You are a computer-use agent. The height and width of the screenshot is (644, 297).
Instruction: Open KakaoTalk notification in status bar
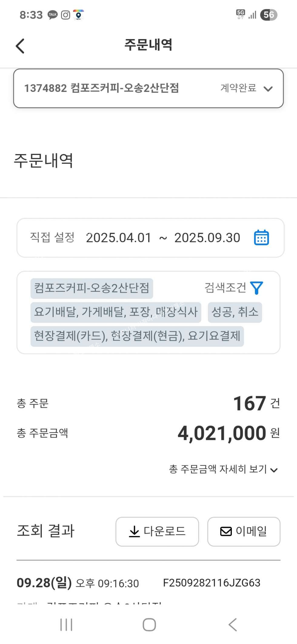coord(52,15)
